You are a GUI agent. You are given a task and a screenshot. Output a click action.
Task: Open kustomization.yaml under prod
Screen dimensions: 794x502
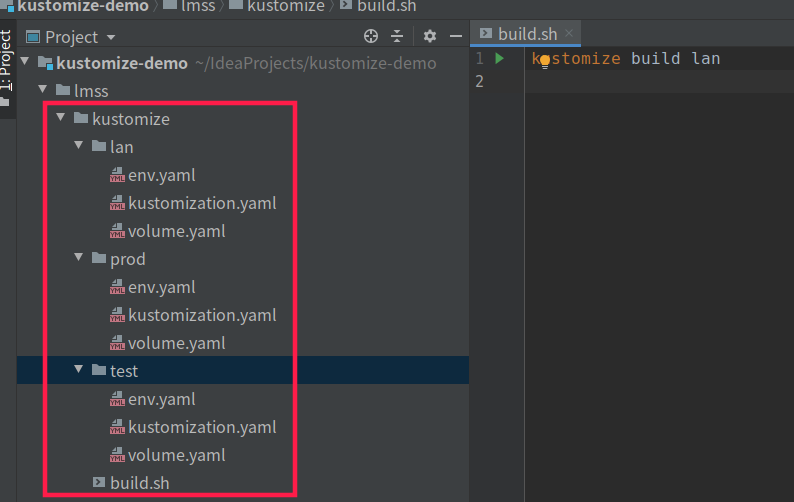click(x=202, y=315)
